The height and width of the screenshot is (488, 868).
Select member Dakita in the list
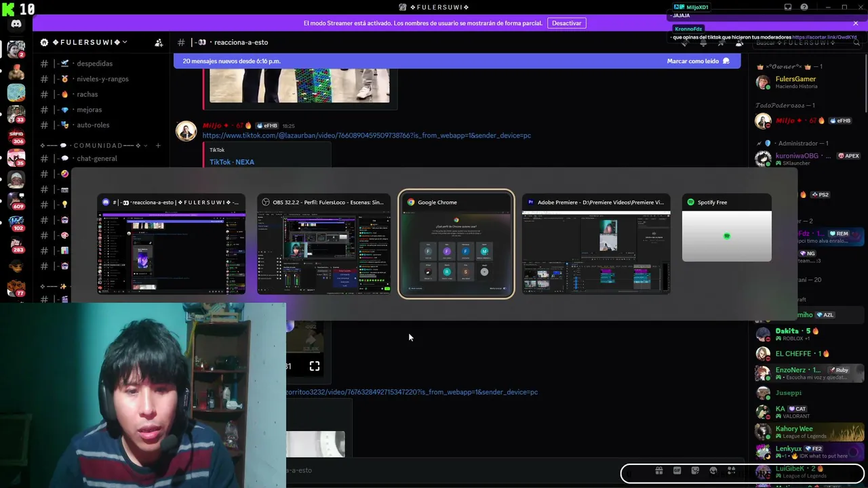coord(810,334)
